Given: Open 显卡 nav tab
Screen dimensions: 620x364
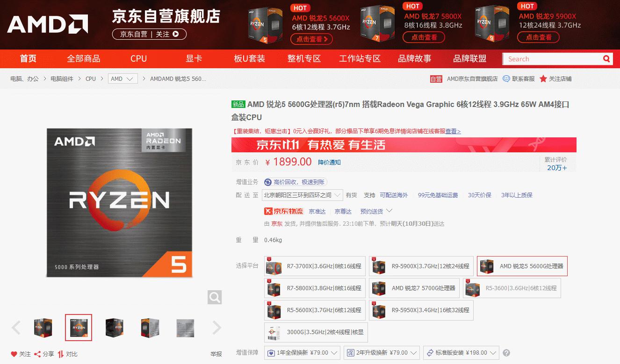Looking at the screenshot, I should point(194,59).
